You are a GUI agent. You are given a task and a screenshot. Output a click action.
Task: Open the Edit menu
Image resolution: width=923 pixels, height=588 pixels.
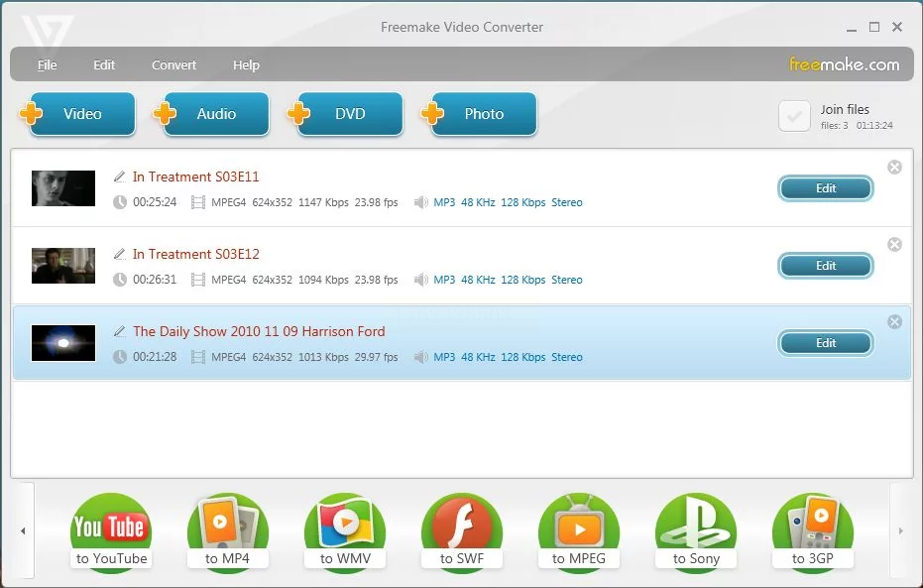click(x=104, y=64)
